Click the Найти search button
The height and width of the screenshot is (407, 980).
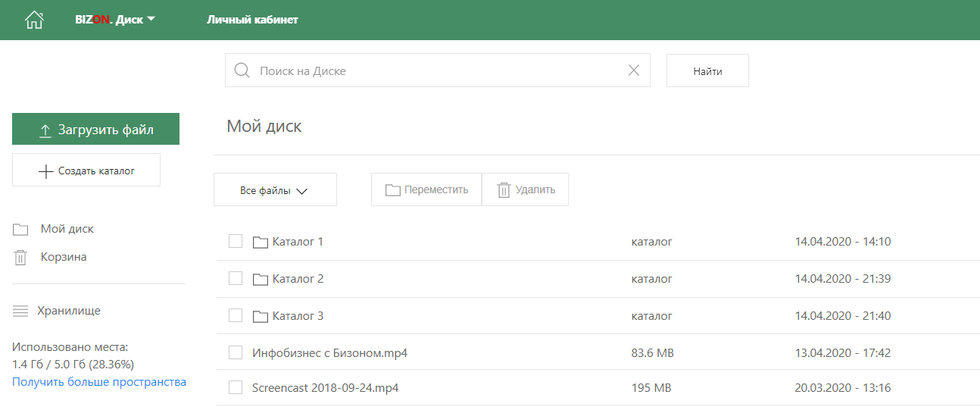tap(707, 71)
